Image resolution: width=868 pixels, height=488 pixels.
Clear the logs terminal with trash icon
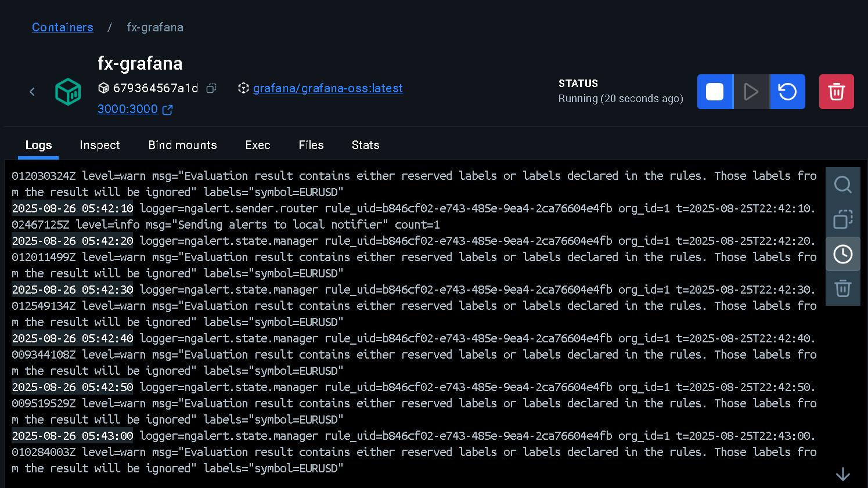point(842,288)
